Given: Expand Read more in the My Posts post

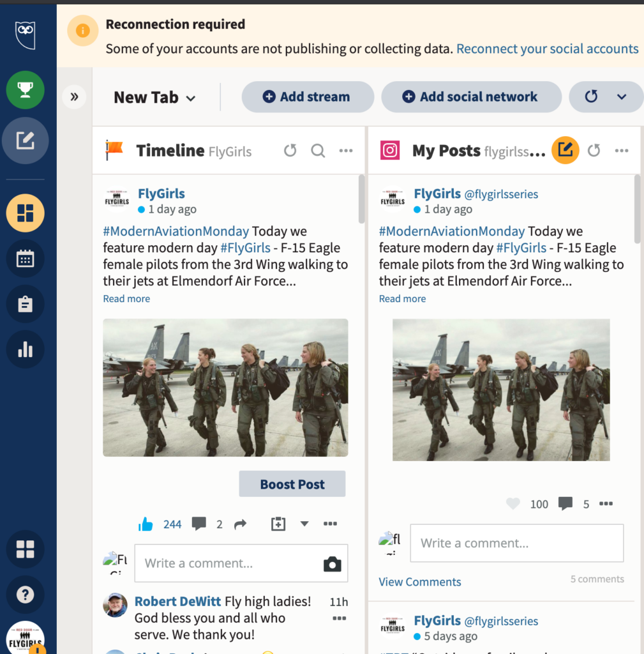Looking at the screenshot, I should [402, 299].
